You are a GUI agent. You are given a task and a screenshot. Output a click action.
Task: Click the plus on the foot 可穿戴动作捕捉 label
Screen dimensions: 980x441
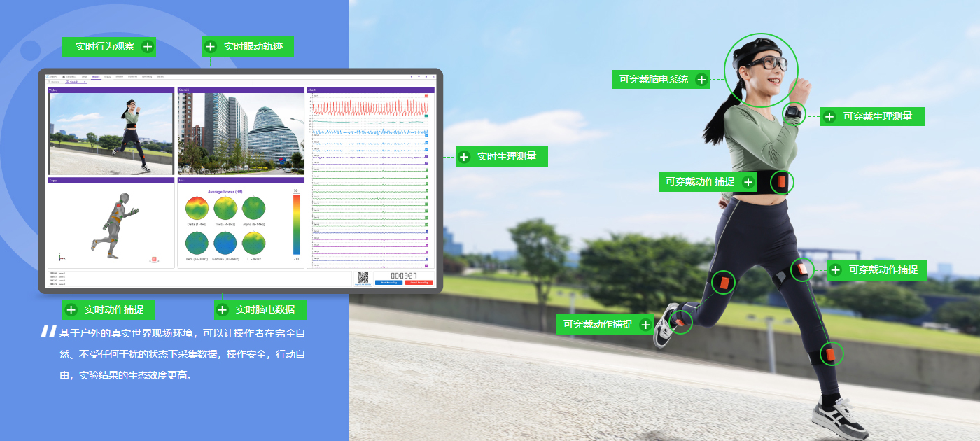645,324
